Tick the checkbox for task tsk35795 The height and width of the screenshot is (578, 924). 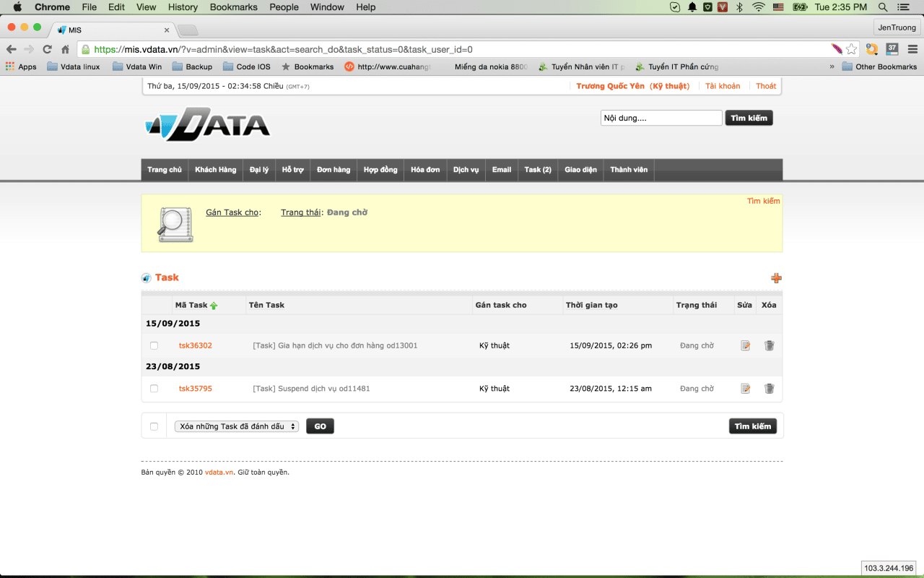pos(154,389)
